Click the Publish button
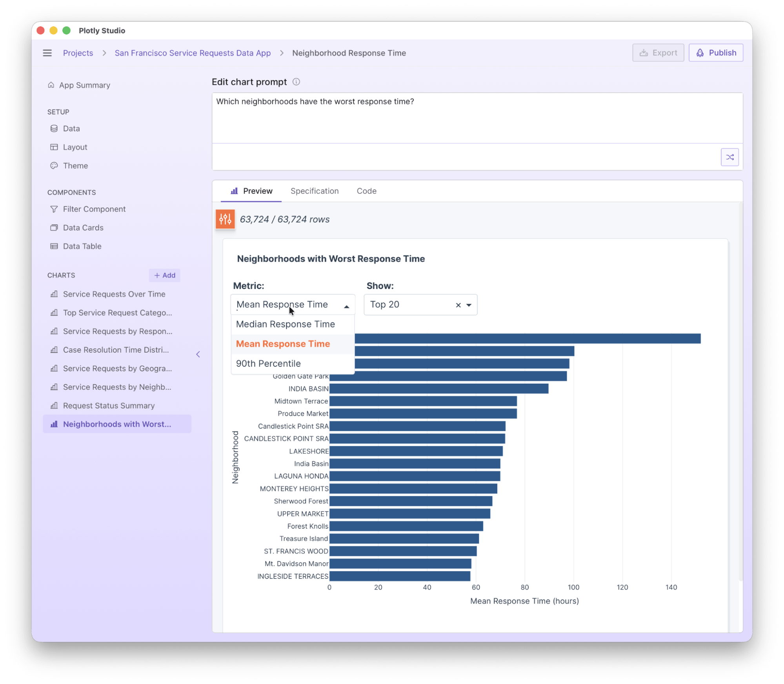The image size is (784, 684). point(716,53)
